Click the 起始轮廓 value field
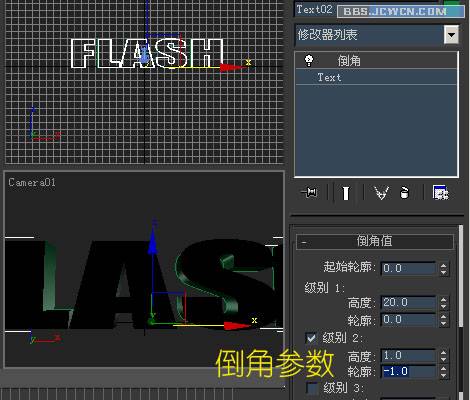Screen dimensions: 470x400 click(408, 268)
